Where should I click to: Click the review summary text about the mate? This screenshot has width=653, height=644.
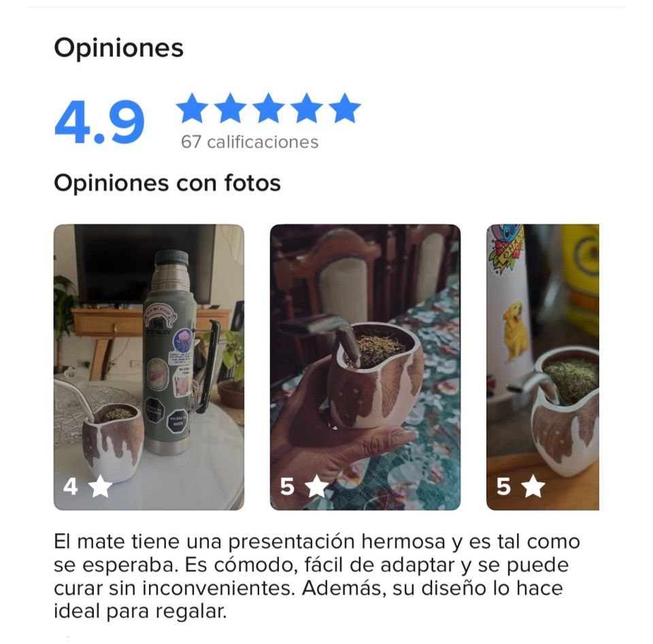(316, 577)
